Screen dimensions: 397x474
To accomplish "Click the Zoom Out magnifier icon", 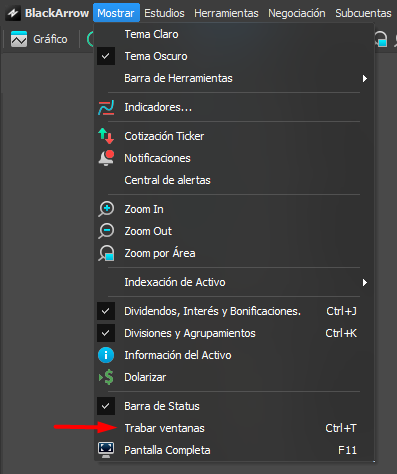I will tap(106, 231).
